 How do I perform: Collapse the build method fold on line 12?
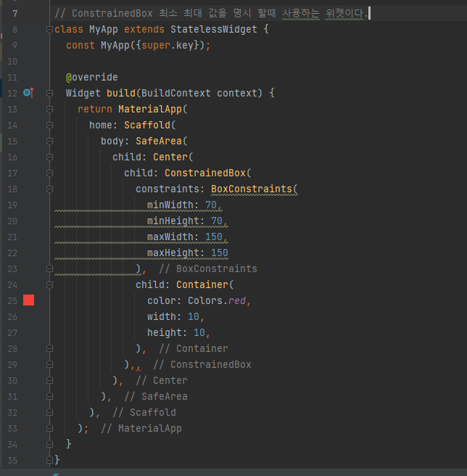[x=49, y=93]
